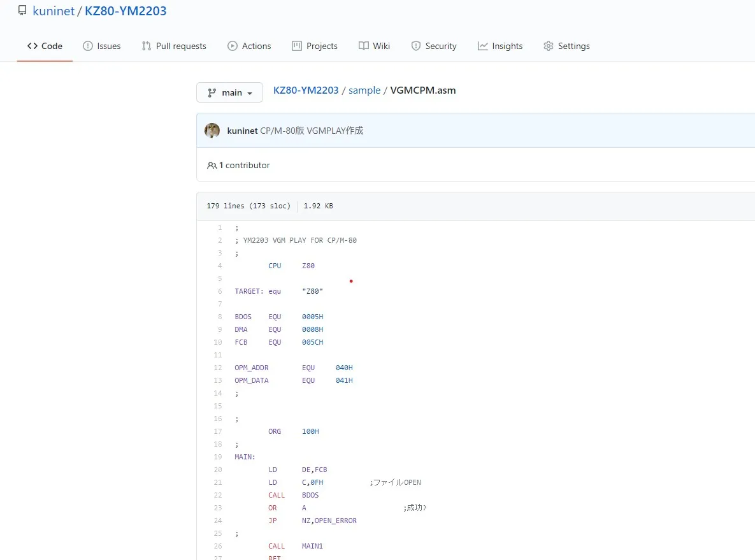Click the repository book icon beside kuninet
The width and height of the screenshot is (755, 560).
(x=22, y=11)
